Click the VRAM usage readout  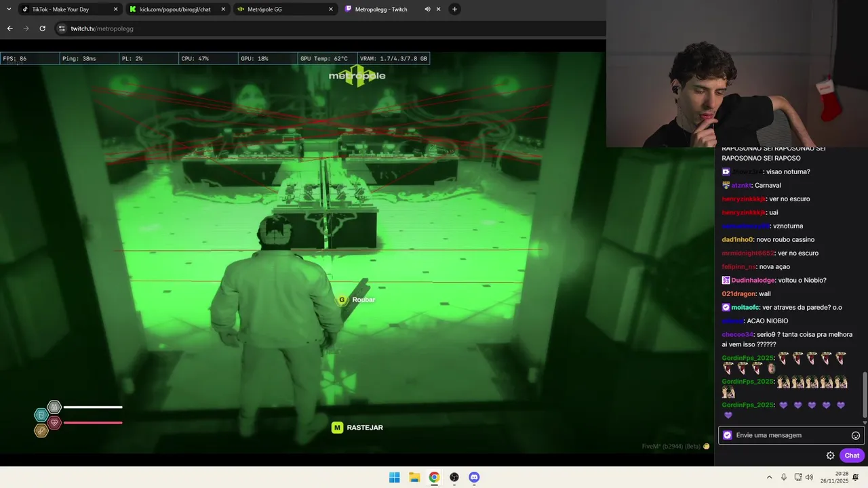393,59
